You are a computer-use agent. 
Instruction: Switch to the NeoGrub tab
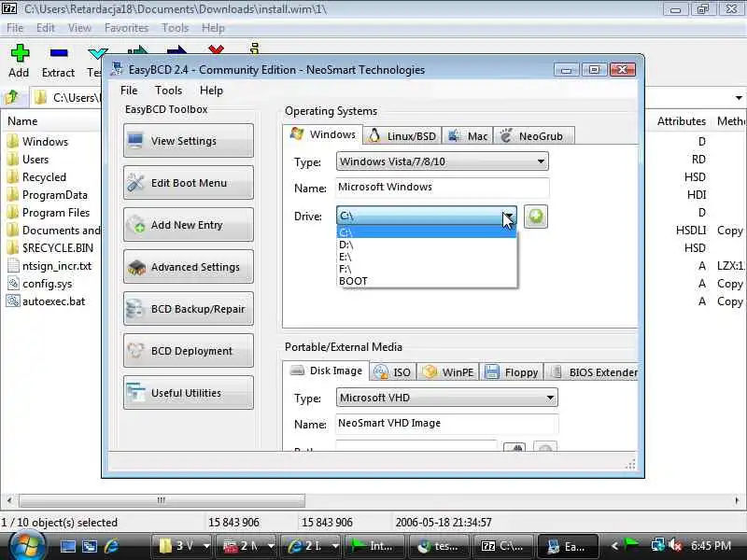[x=533, y=136]
